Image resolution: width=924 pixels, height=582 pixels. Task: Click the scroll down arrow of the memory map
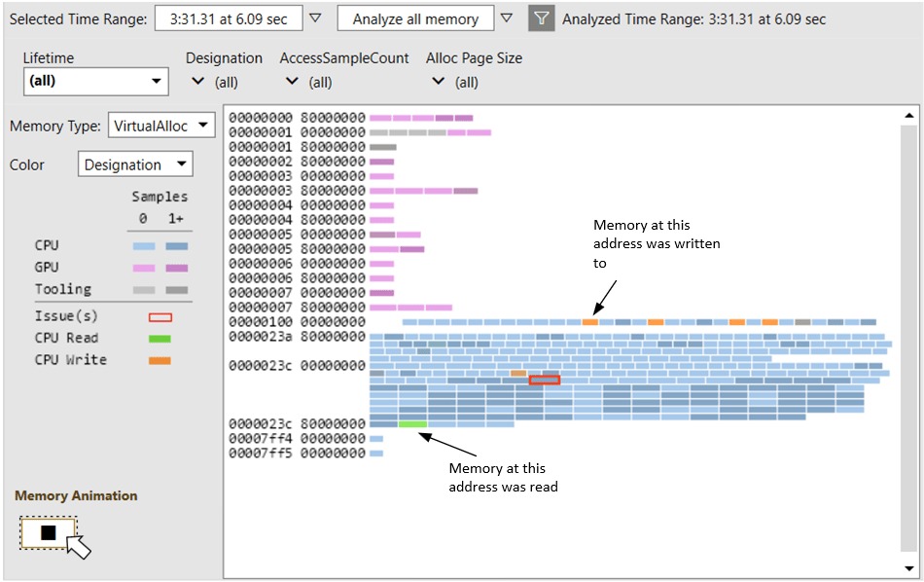click(x=909, y=568)
